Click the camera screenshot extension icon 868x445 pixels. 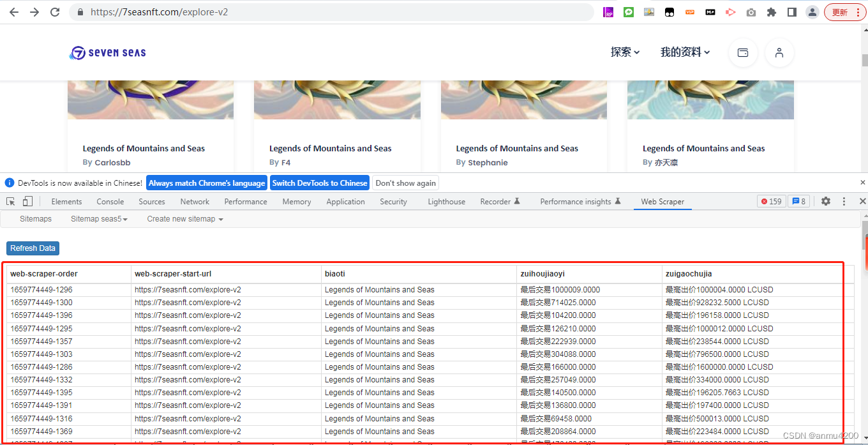tap(751, 12)
